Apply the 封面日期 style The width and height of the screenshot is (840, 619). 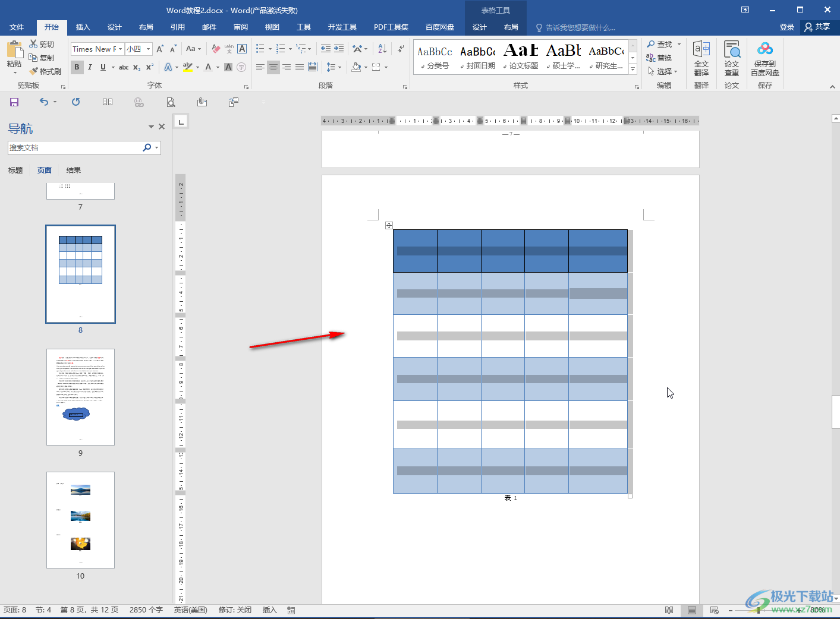pyautogui.click(x=478, y=57)
